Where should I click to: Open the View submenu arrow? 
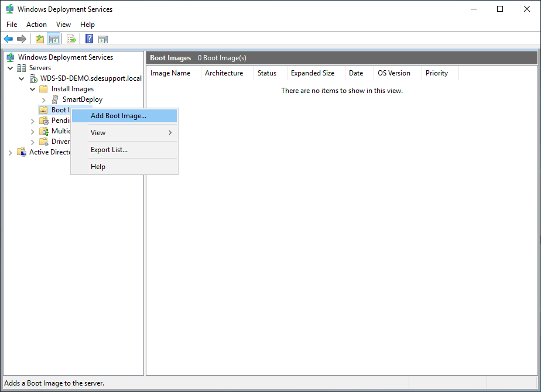[x=170, y=133]
